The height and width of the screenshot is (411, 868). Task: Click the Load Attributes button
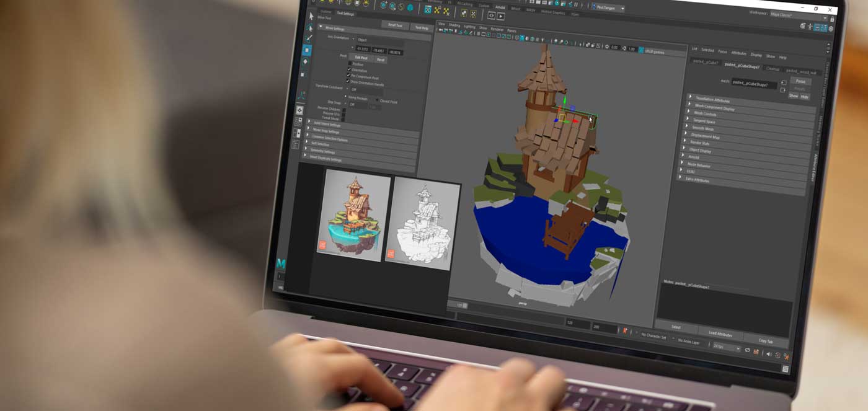(720, 335)
